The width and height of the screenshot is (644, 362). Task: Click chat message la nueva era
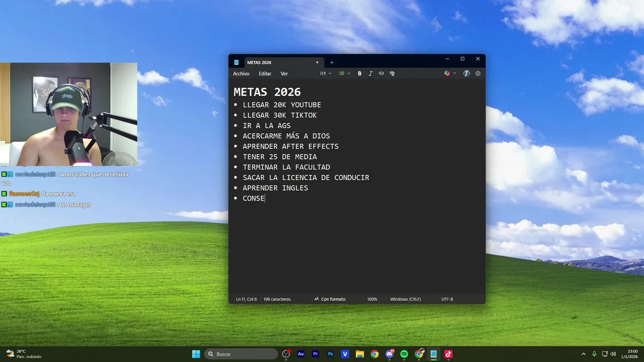pos(59,194)
